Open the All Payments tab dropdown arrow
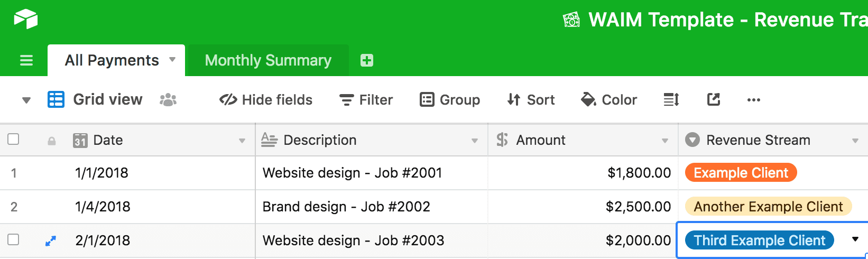 point(172,60)
